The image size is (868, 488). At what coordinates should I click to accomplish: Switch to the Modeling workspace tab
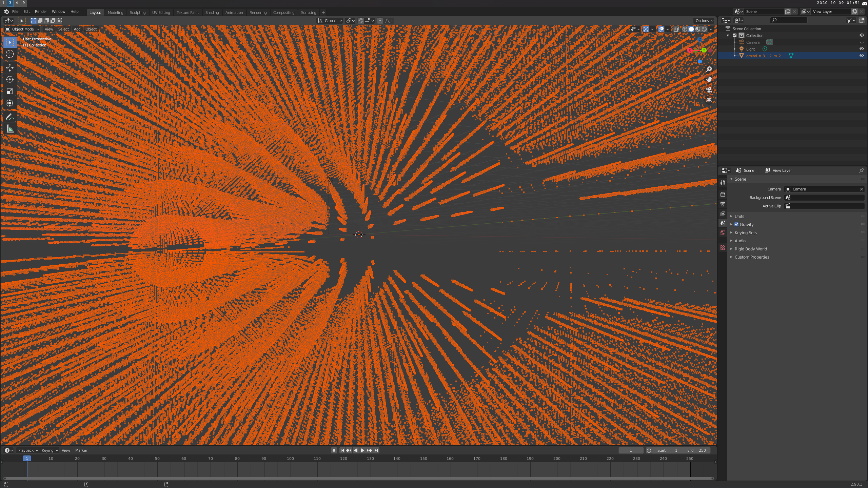click(115, 13)
